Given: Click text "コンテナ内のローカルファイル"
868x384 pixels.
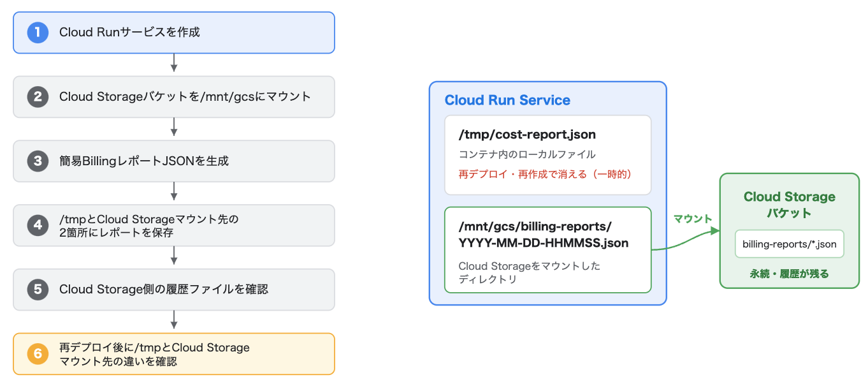Looking at the screenshot, I should pos(527,154).
